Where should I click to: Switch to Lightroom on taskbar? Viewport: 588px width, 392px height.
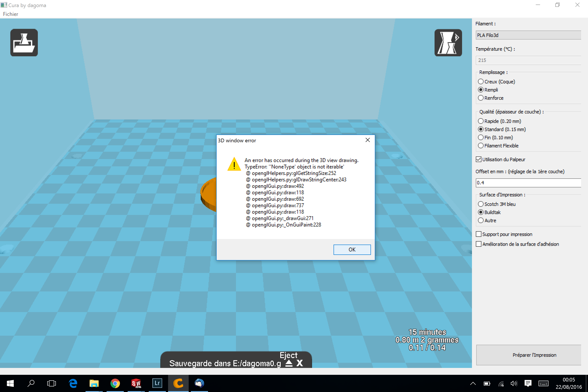[x=157, y=383]
